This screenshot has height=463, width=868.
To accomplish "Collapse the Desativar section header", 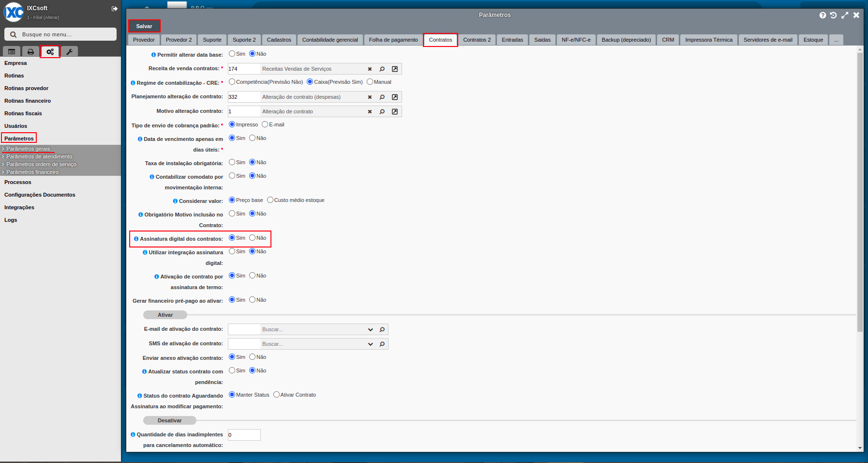I will click(x=169, y=420).
